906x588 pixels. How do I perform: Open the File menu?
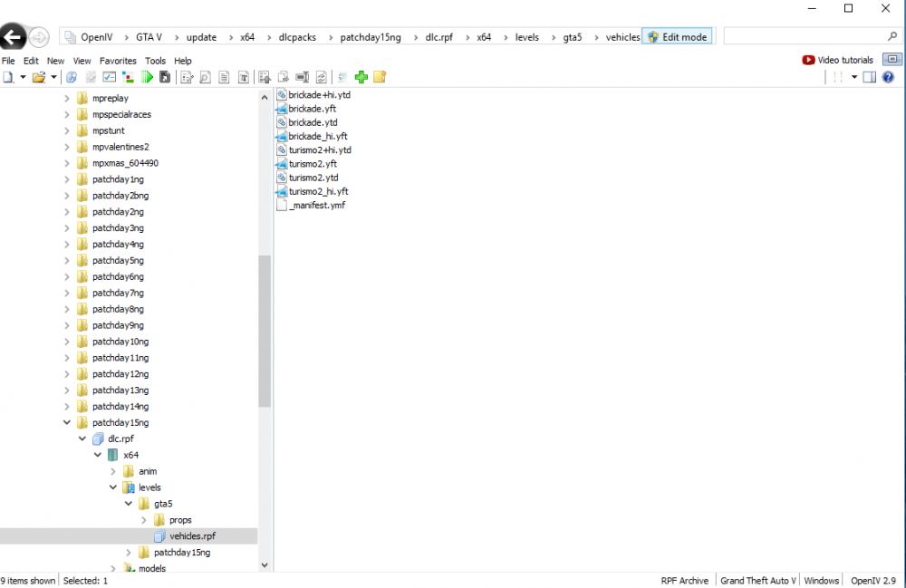pos(8,61)
